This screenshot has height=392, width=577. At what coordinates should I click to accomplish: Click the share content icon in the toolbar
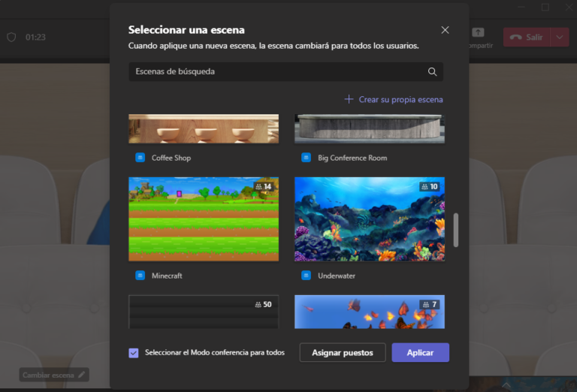[478, 32]
